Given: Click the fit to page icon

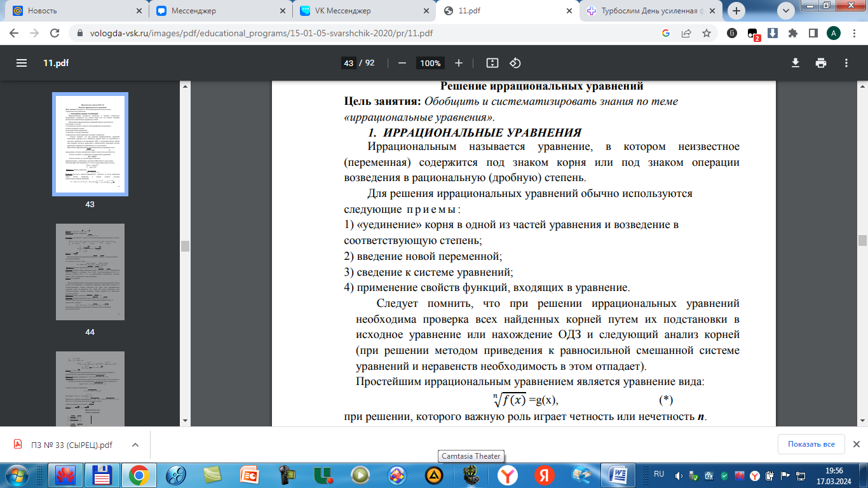Looking at the screenshot, I should 492,63.
